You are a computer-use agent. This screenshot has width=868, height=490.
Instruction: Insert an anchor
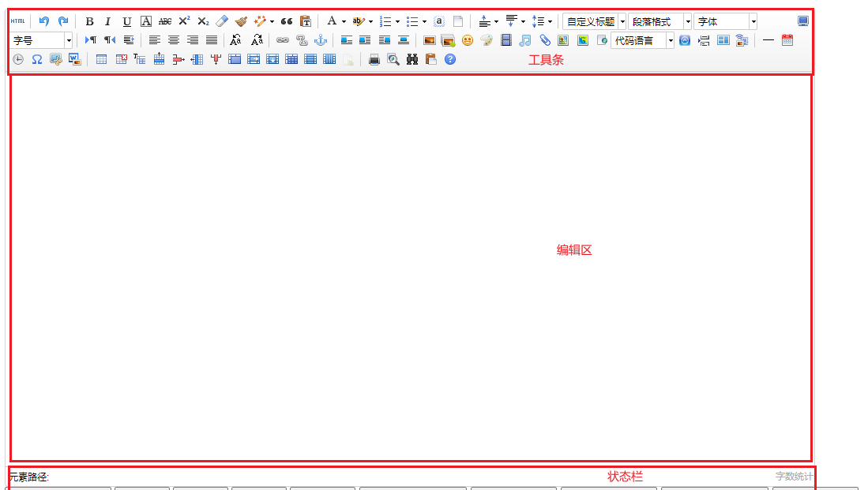point(321,40)
